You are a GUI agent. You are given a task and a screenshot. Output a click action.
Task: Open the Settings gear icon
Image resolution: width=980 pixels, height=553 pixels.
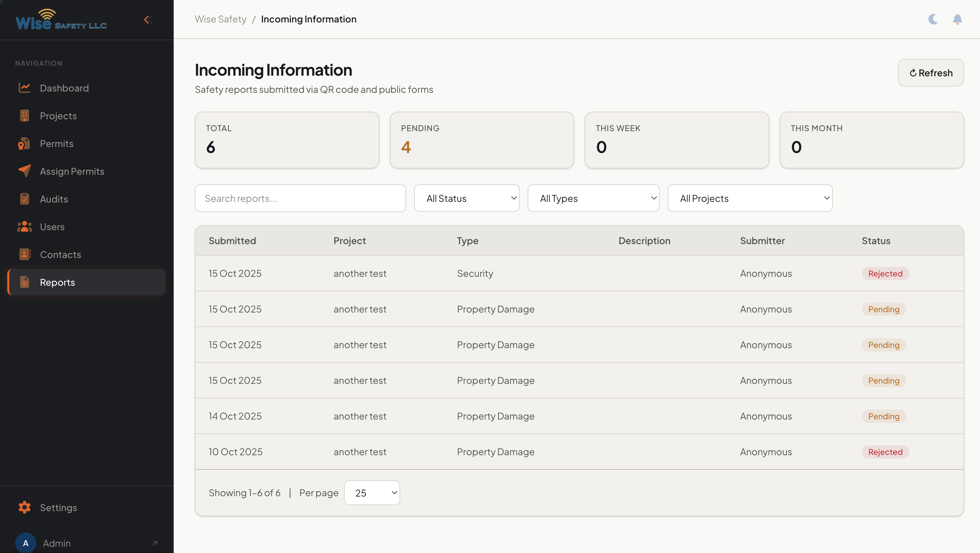24,507
